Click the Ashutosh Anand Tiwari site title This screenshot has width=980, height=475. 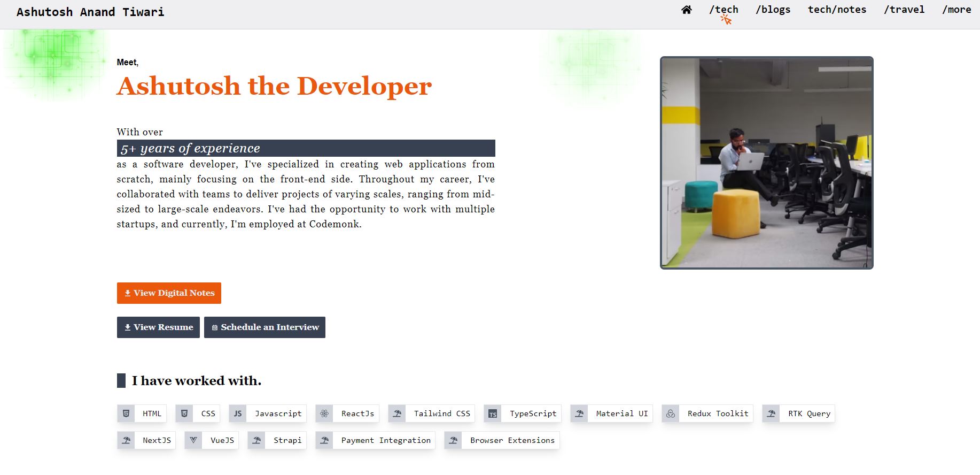pos(90,12)
